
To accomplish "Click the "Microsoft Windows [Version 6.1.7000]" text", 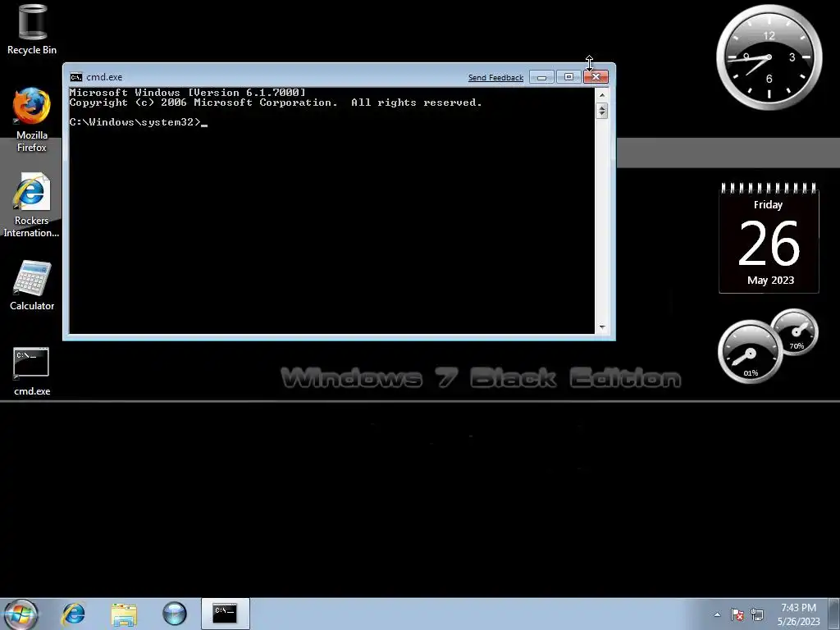I will pyautogui.click(x=188, y=92).
